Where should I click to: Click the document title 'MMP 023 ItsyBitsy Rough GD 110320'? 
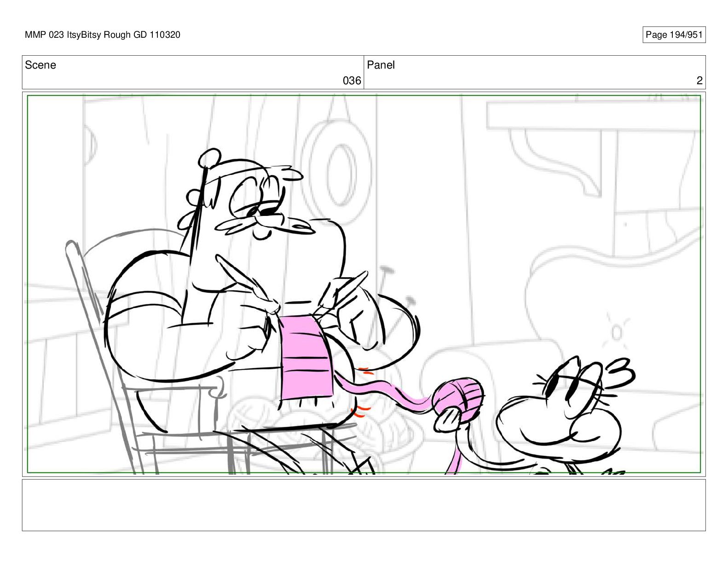pos(103,35)
